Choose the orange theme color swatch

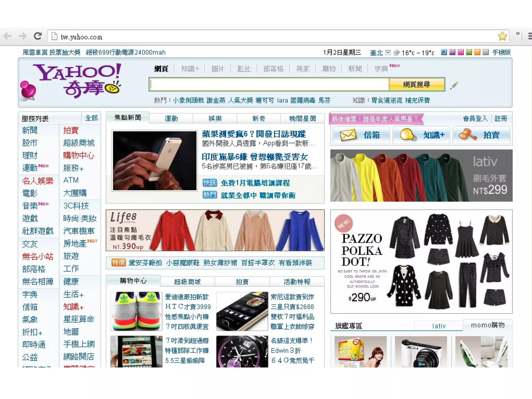coord(477,52)
